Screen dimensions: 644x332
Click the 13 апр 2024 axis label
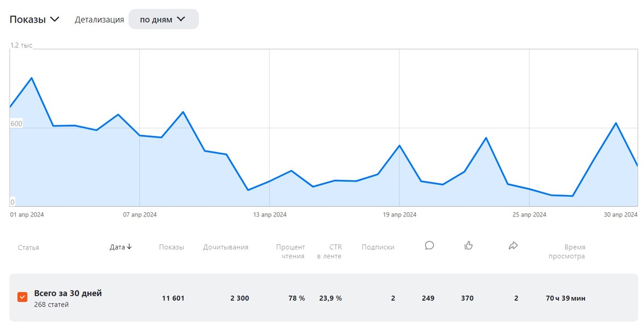pos(270,214)
